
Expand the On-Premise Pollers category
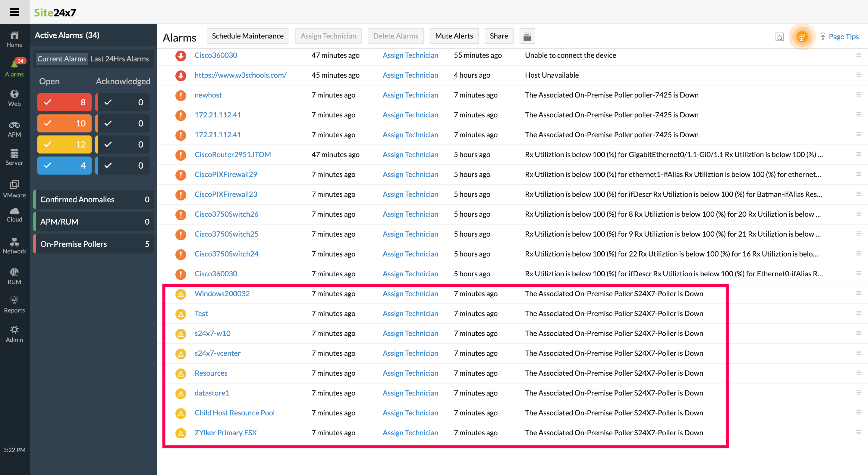tap(94, 244)
